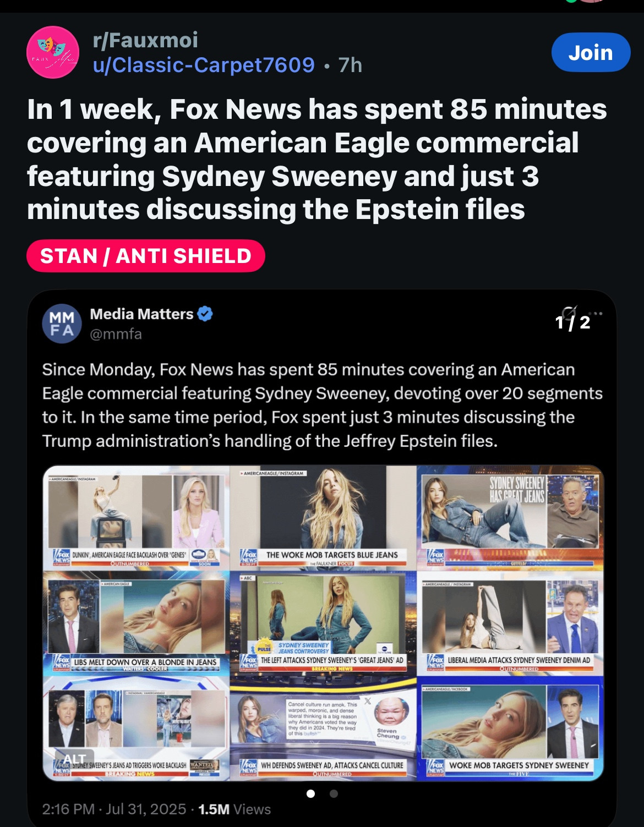Visit u/Classic-Carpet7609 user profile
644x827 pixels.
[x=204, y=65]
